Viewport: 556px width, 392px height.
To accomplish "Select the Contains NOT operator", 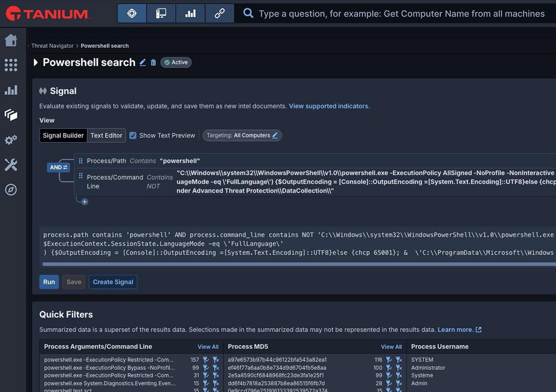I will [159, 182].
